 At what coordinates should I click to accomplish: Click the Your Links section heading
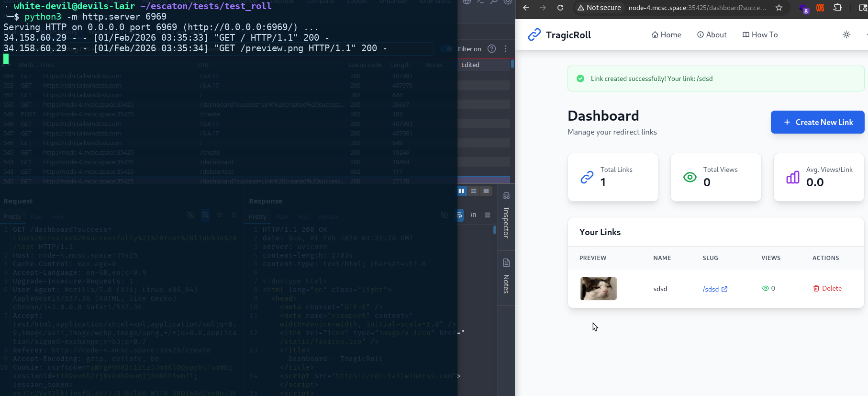600,232
